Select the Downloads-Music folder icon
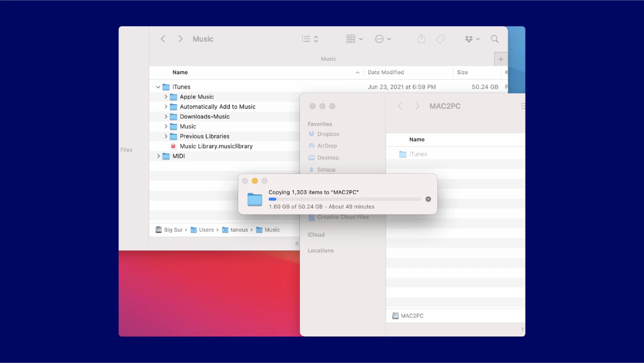Screen dimensions: 644x363 point(173,117)
